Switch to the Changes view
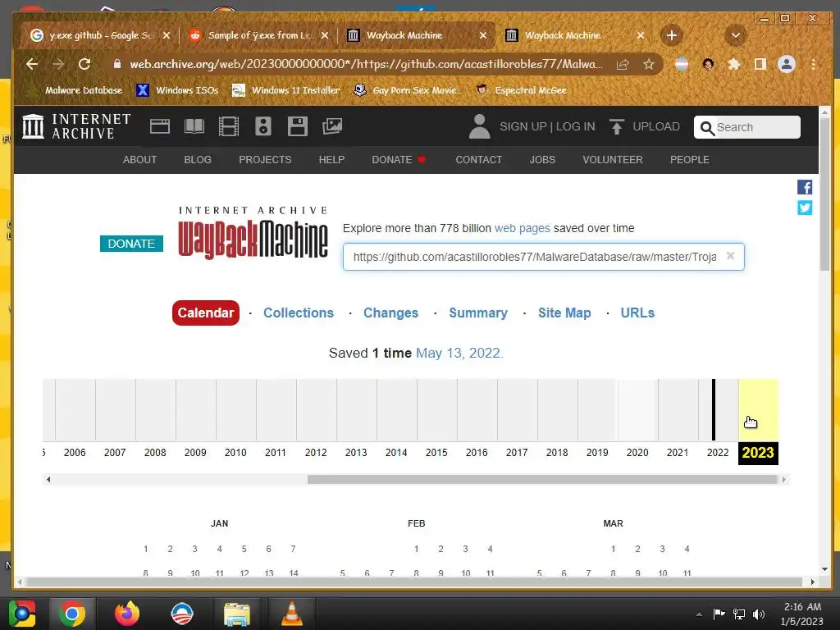Viewport: 840px width, 630px height. (390, 313)
